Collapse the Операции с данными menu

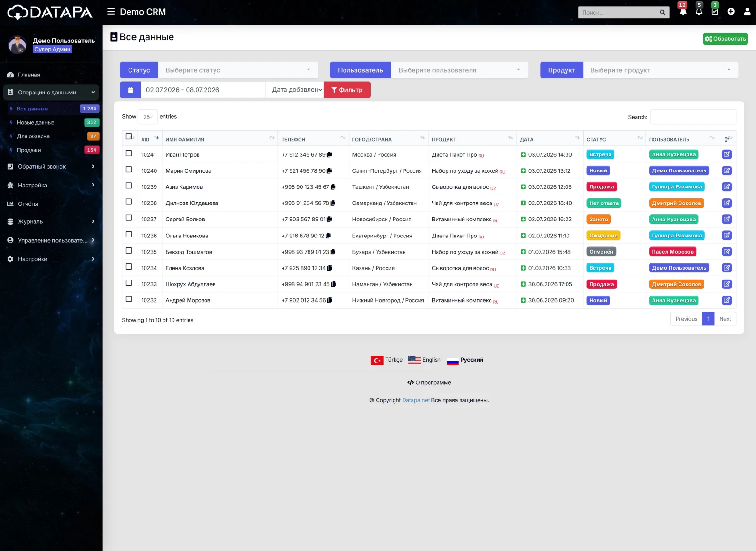[x=51, y=93]
